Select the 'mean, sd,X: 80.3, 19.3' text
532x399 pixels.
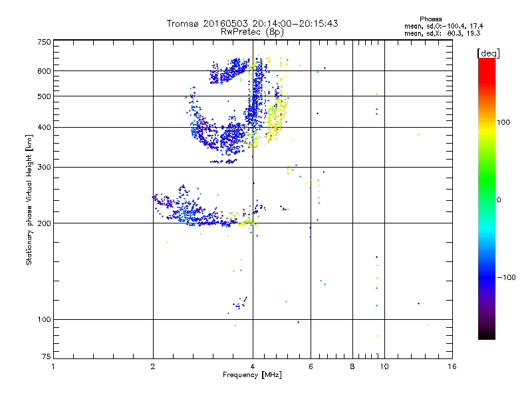coord(442,33)
